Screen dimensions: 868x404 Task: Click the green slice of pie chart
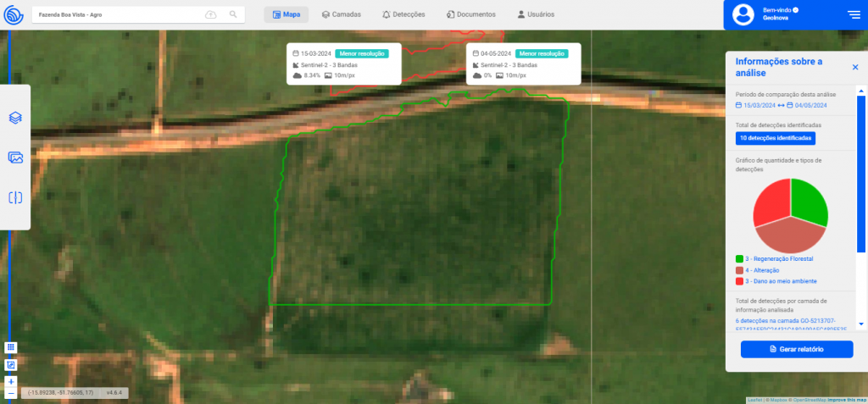808,202
